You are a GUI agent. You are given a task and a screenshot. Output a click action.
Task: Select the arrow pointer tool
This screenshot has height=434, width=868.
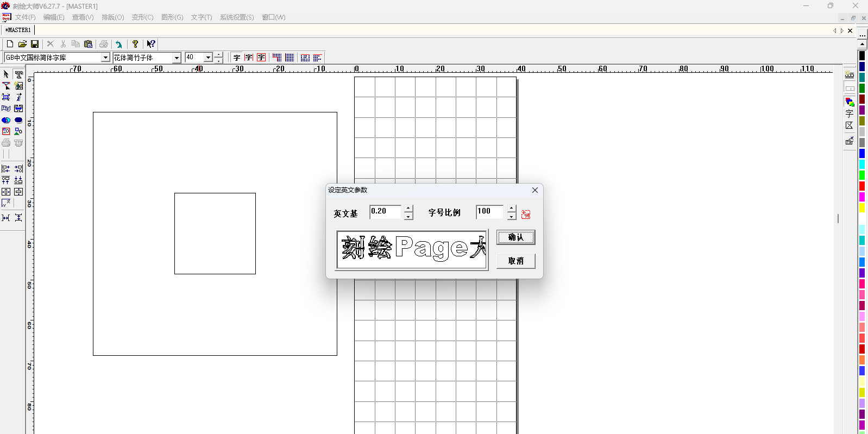(x=6, y=74)
